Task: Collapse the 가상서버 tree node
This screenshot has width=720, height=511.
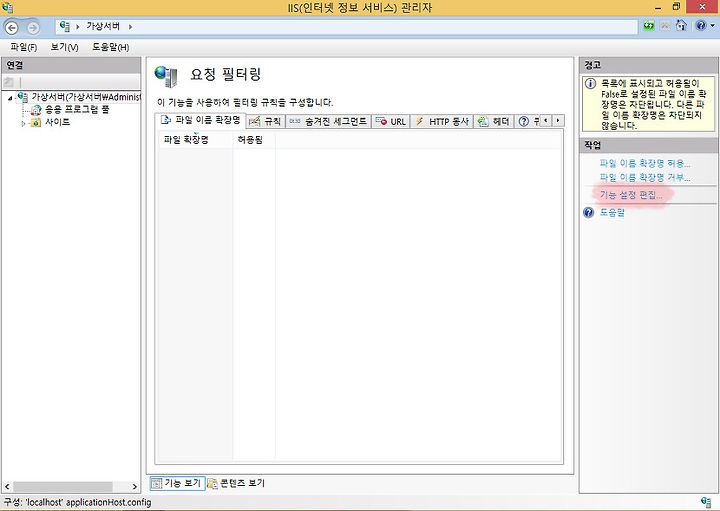Action: click(x=10, y=98)
